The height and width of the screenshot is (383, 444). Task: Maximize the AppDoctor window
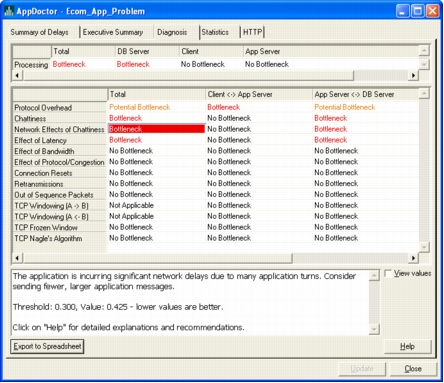[418, 11]
